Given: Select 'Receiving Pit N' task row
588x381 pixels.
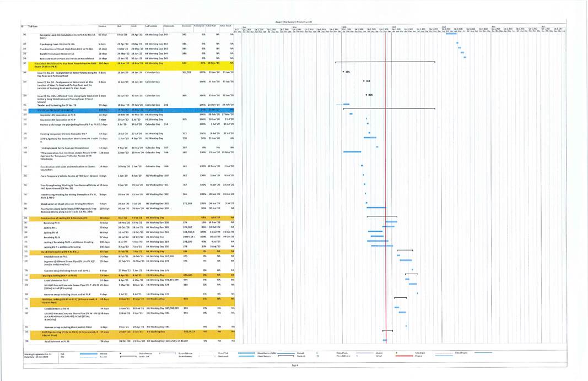Looking at the screenshot, I should (128, 237).
